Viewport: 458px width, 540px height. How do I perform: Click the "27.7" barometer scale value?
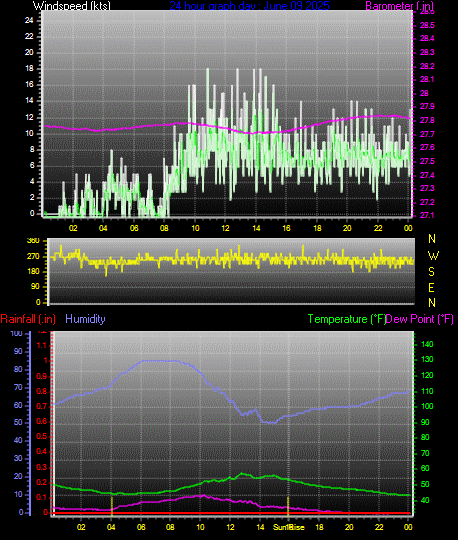point(427,134)
